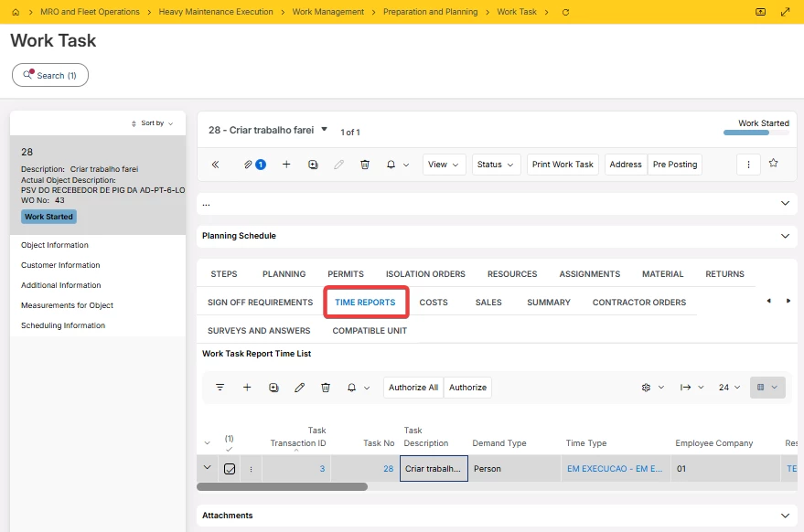
Task: Expand the Attachments section
Action: click(785, 516)
